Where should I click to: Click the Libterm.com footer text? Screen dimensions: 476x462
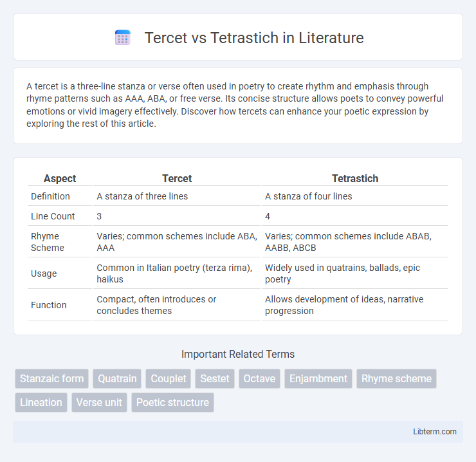(435, 431)
